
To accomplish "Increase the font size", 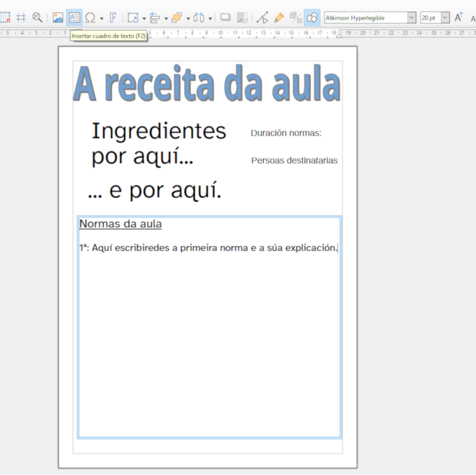I will (x=459, y=17).
